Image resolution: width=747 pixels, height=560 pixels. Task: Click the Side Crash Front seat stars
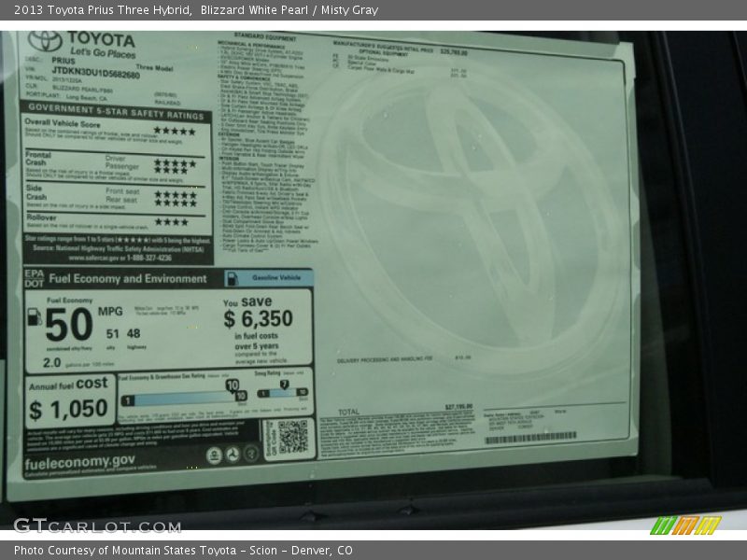tap(176, 195)
